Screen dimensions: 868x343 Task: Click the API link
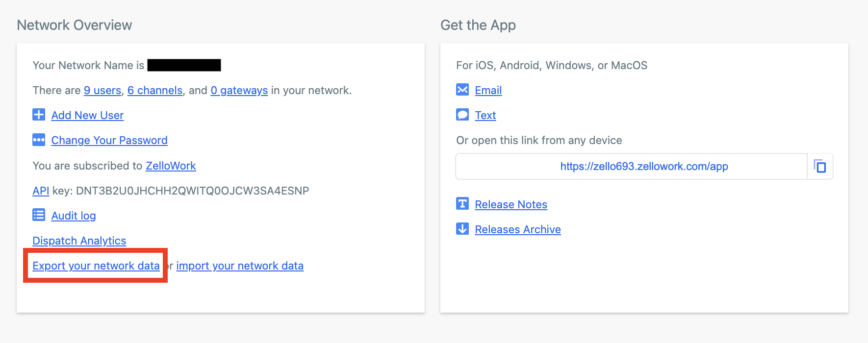pyautogui.click(x=41, y=191)
